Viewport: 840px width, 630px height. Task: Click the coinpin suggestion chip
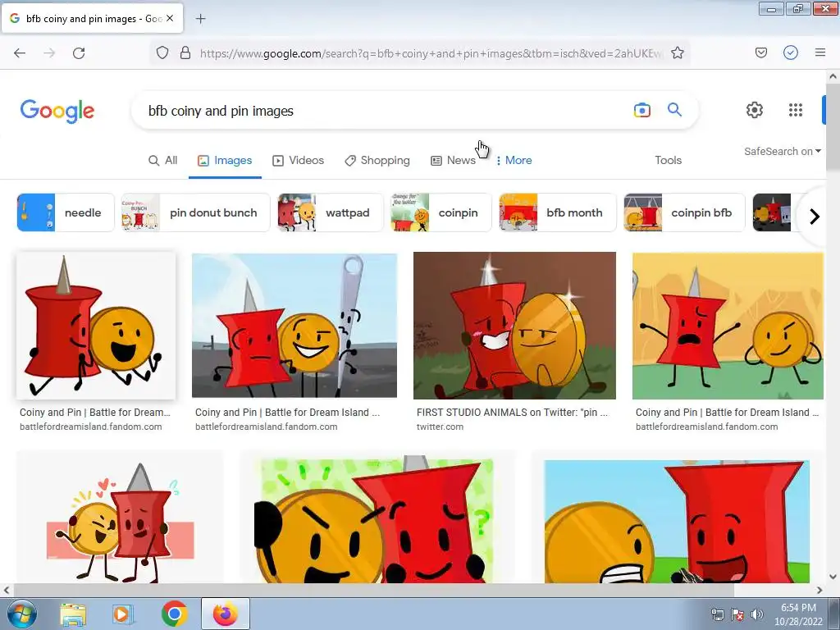441,212
